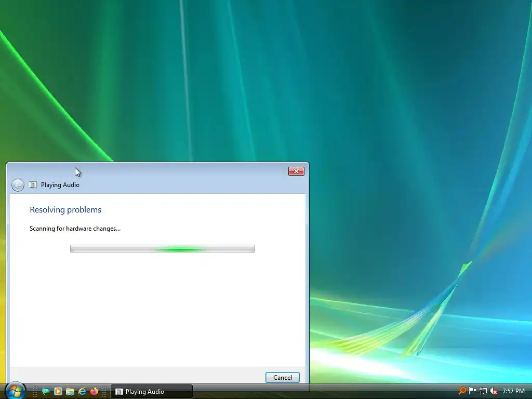Viewport: 532px width, 399px height.
Task: Open the file explorer quick launch icon
Action: tap(70, 391)
